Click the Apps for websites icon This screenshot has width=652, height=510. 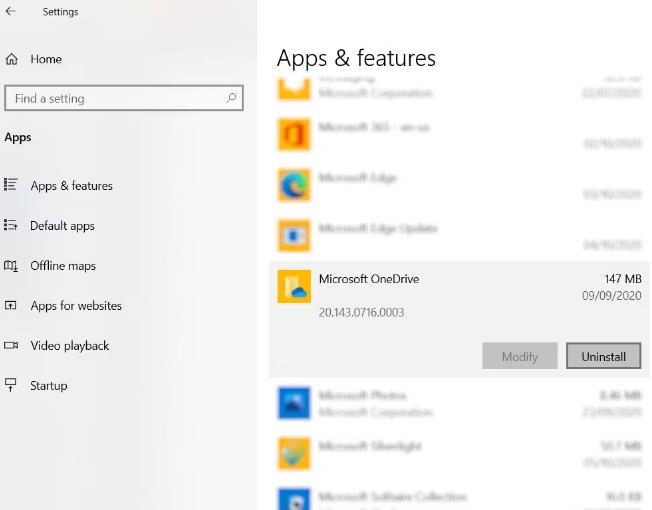point(10,306)
